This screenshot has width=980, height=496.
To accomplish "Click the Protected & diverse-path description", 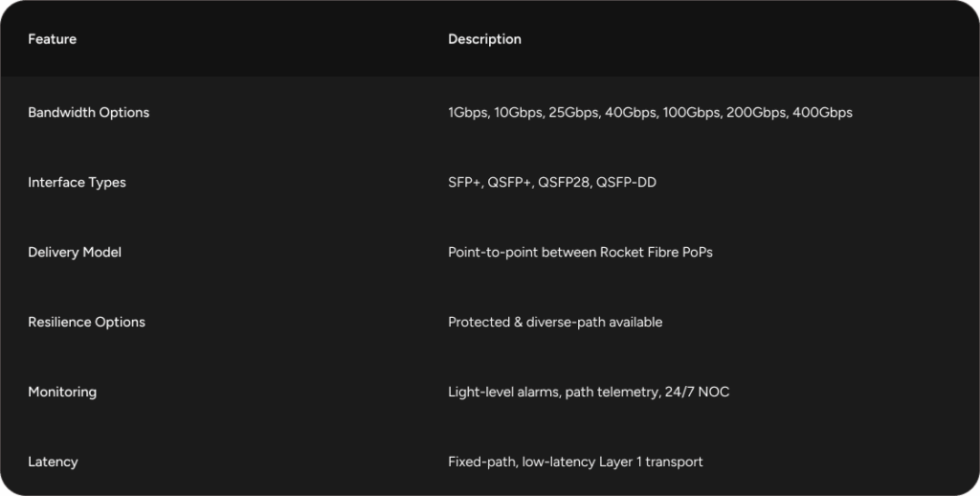I will 555,322.
